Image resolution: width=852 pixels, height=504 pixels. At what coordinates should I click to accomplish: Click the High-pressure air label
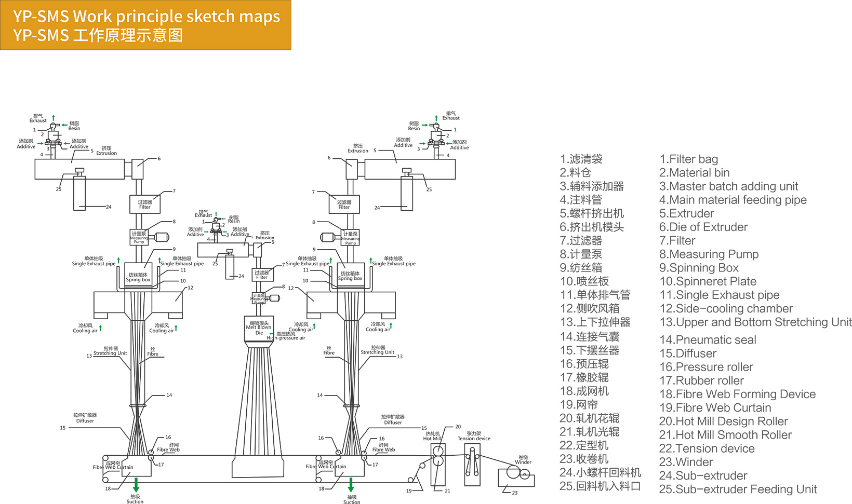click(x=286, y=337)
